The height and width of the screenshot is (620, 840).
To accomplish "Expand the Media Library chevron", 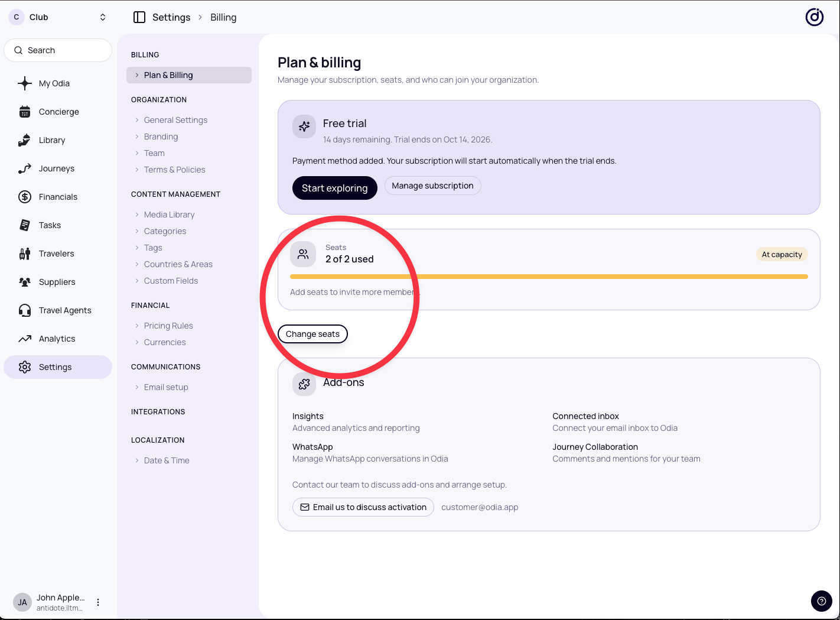I will click(x=137, y=215).
